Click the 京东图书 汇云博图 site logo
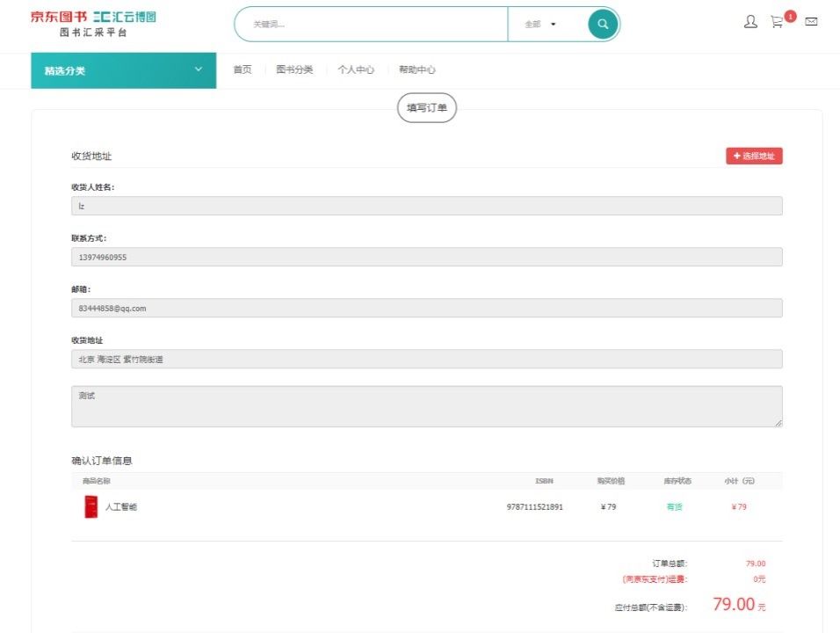This screenshot has height=633, width=840. [x=93, y=24]
